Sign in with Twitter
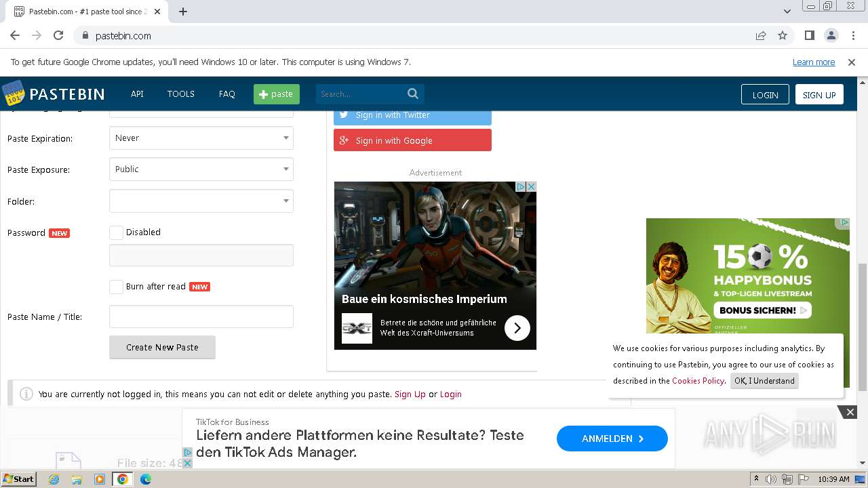 click(x=412, y=115)
